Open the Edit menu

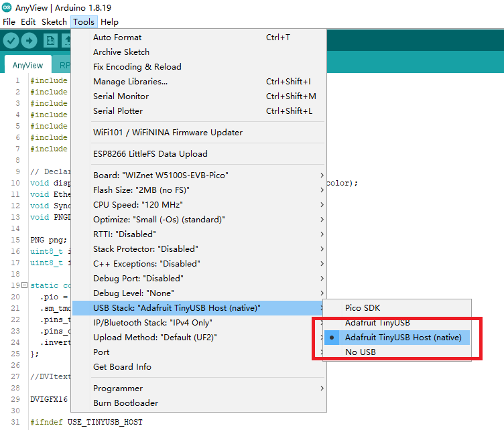pos(28,22)
